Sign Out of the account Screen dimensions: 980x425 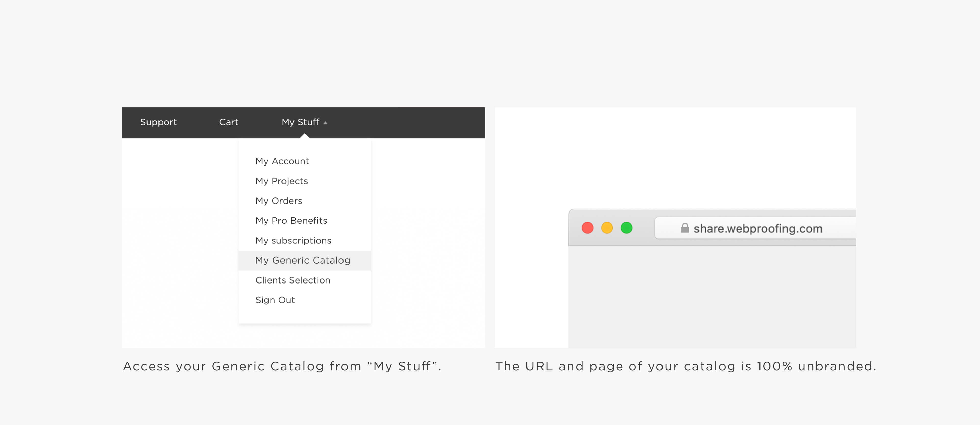[x=275, y=300]
